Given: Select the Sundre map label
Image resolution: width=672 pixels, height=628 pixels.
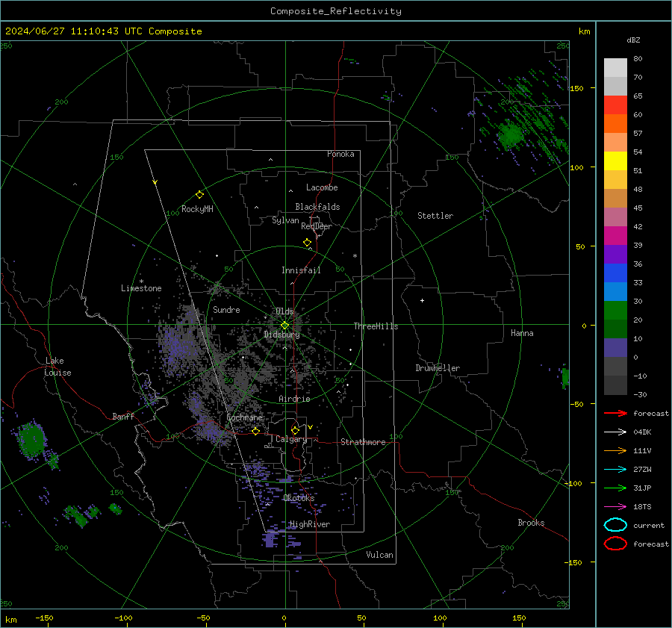Looking at the screenshot, I should point(226,310).
